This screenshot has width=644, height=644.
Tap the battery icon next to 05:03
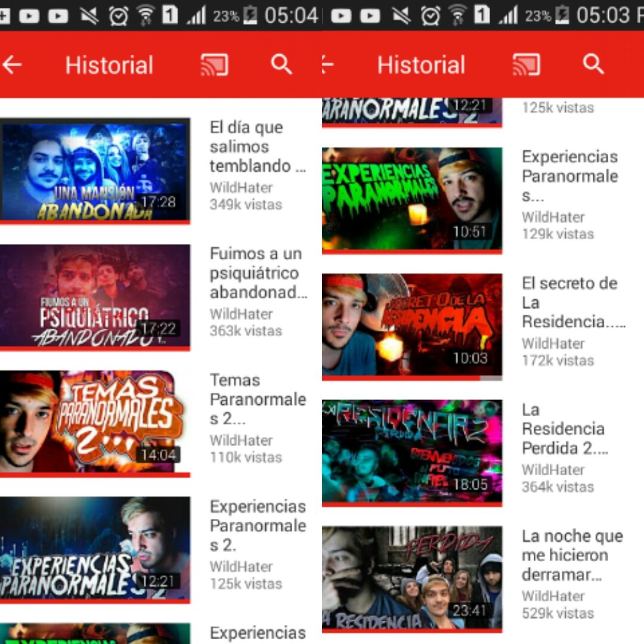[562, 16]
